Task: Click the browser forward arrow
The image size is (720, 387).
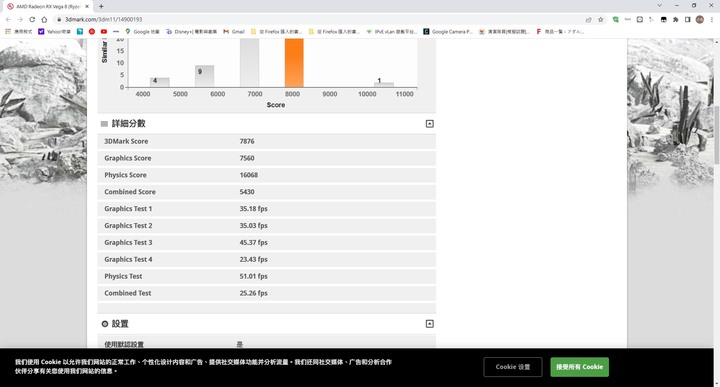Action: 20,20
